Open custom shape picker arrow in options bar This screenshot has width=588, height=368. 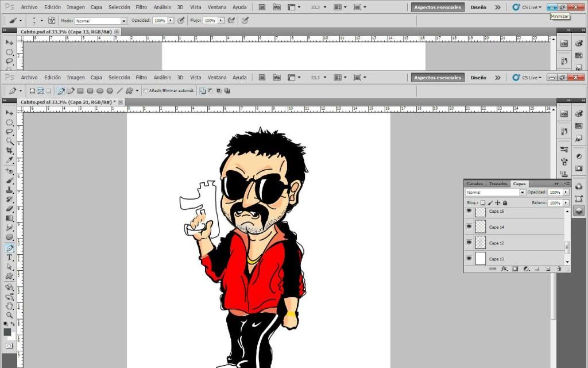pyautogui.click(x=137, y=91)
